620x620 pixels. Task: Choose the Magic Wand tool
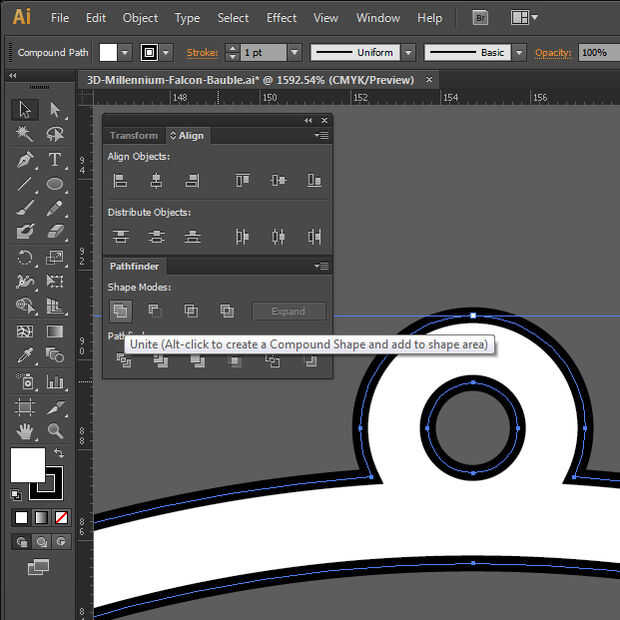[x=25, y=134]
